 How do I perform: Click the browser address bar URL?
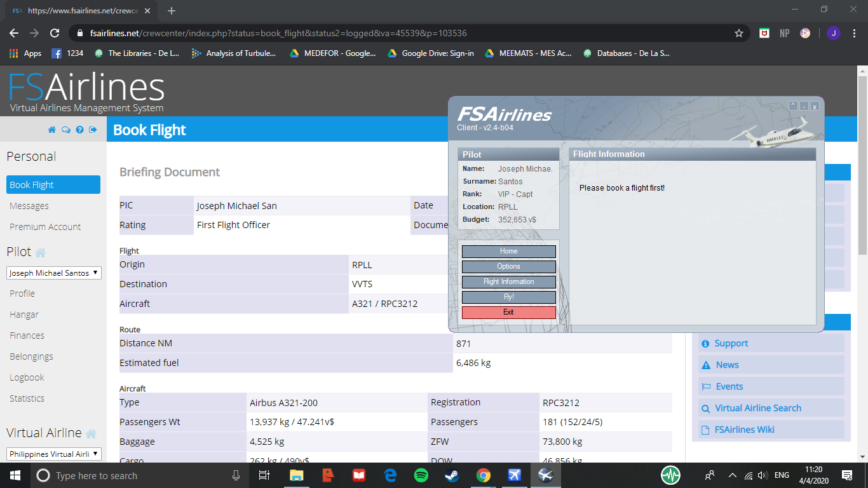pos(278,33)
